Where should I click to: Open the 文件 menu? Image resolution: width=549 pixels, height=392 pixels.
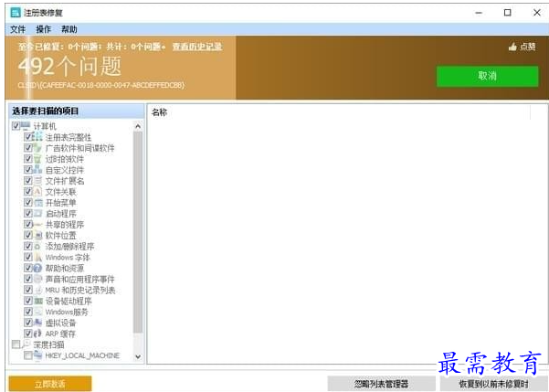[x=17, y=29]
